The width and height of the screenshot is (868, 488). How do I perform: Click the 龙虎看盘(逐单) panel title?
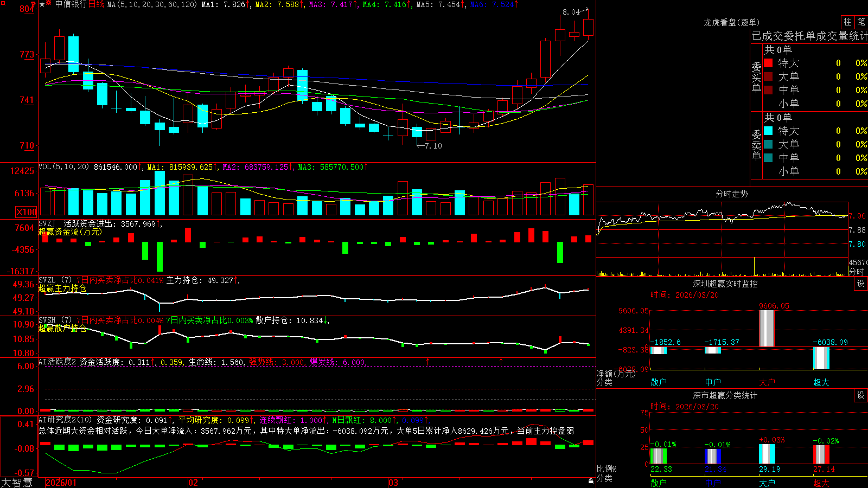(731, 22)
